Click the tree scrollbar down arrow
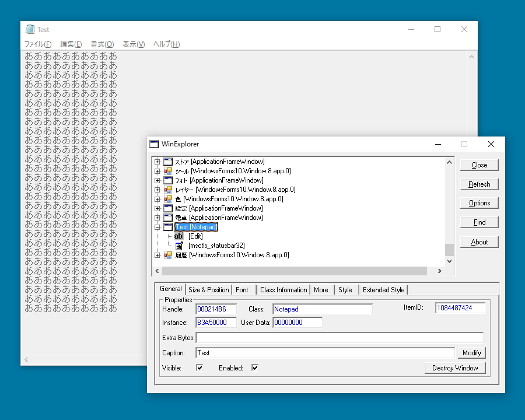 449,261
